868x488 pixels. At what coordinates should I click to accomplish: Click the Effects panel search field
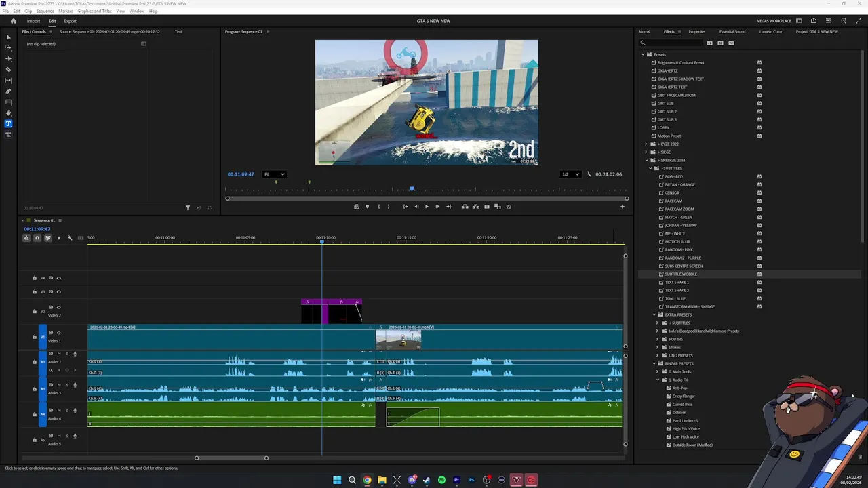tap(671, 43)
